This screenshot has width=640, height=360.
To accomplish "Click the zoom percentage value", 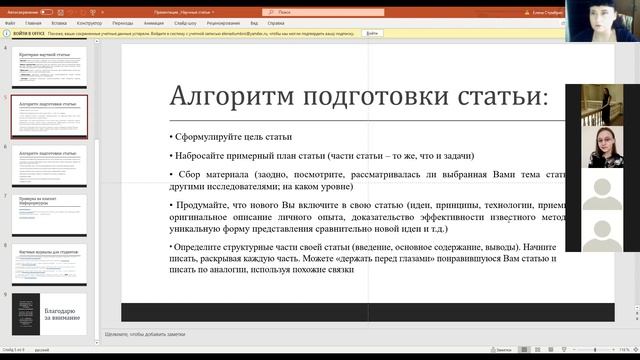I will (624, 350).
